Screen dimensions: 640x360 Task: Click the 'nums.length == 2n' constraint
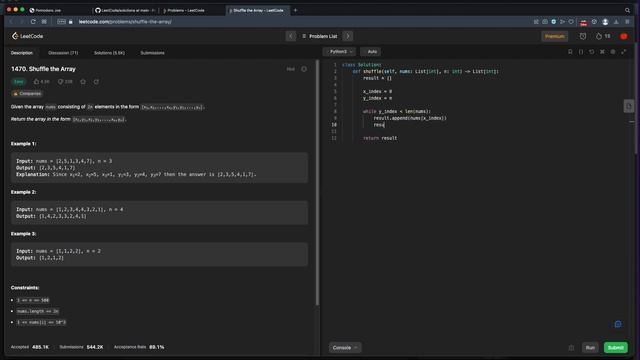coord(38,311)
